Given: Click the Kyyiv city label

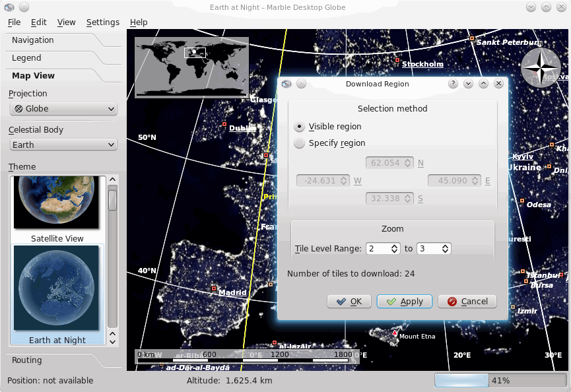Looking at the screenshot, I should pyautogui.click(x=523, y=156).
